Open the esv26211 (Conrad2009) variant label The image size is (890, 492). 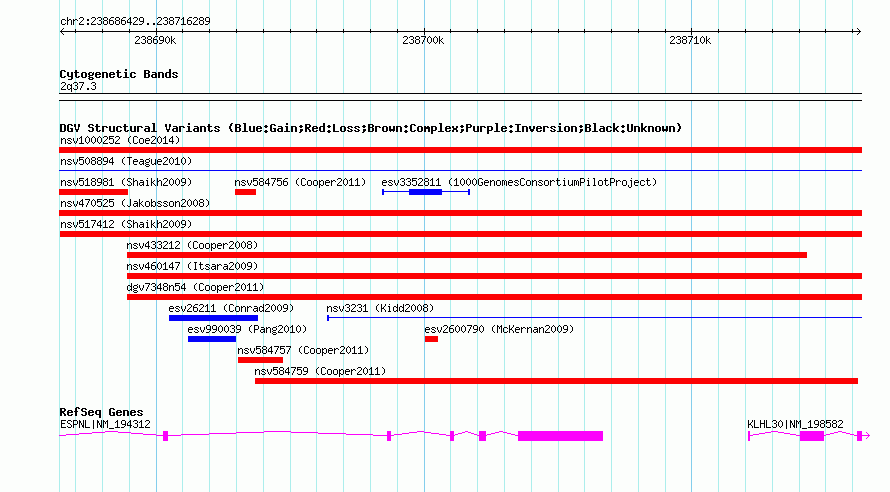coord(231,308)
